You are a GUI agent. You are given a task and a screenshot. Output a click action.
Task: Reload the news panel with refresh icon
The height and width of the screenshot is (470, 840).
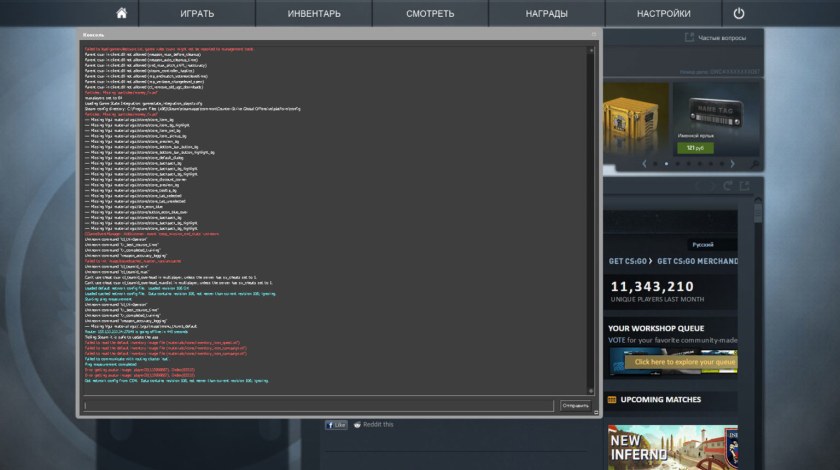(x=727, y=186)
